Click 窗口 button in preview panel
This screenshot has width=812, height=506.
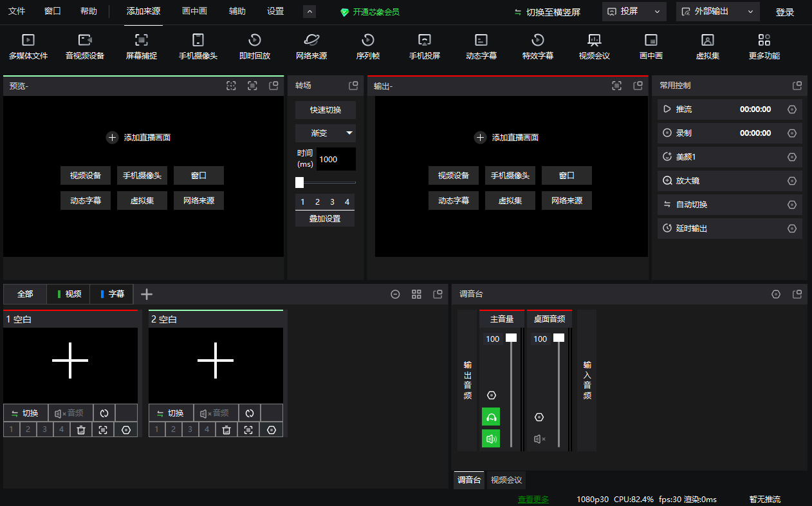click(199, 176)
